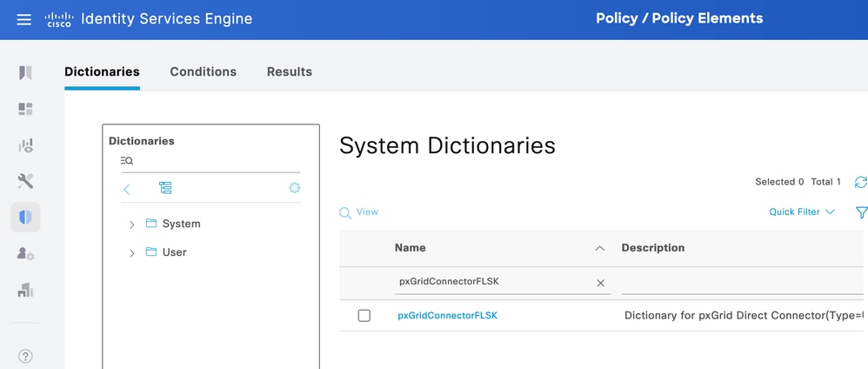Click the User folder icon
Image resolution: width=868 pixels, height=369 pixels.
click(151, 252)
